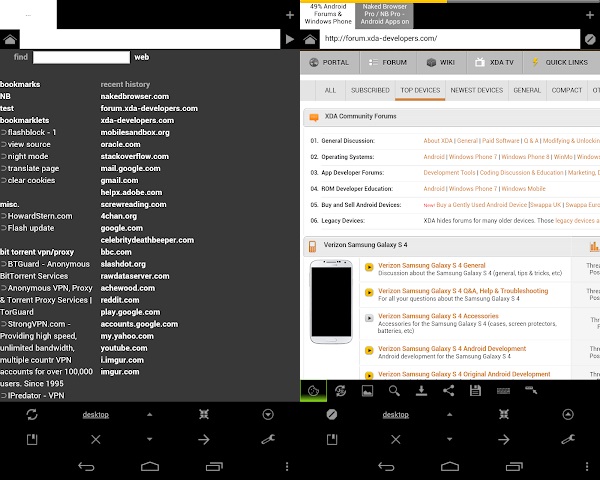Viewport: 600px width, 480px height.
Task: Open wrench settings in left toolbar
Action: click(x=268, y=439)
